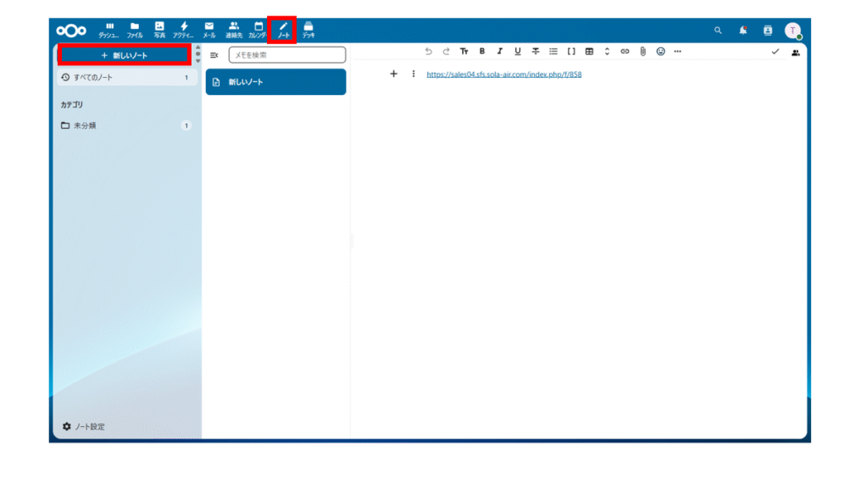
Task: Open the カレンダー app in top navigation
Action: click(x=259, y=30)
